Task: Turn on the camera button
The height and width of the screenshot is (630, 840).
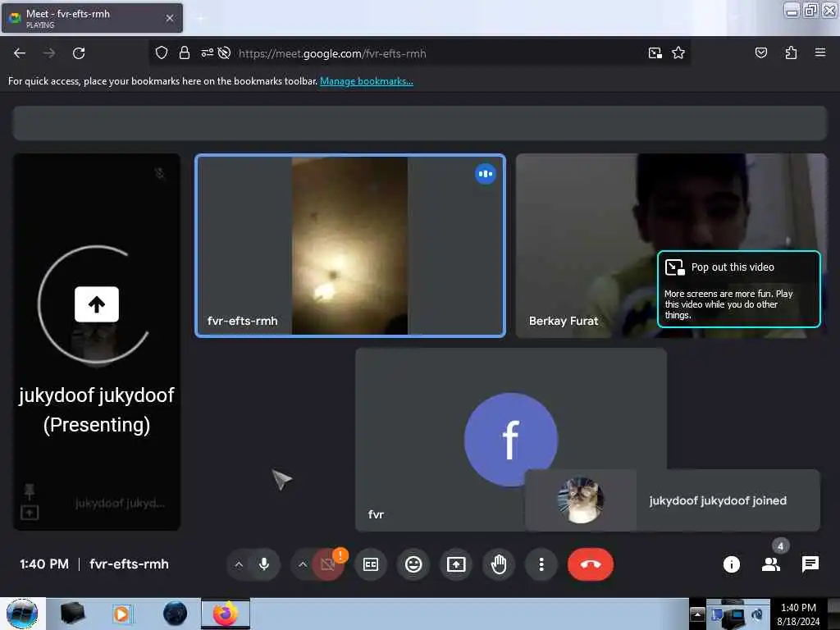Action: click(x=327, y=564)
